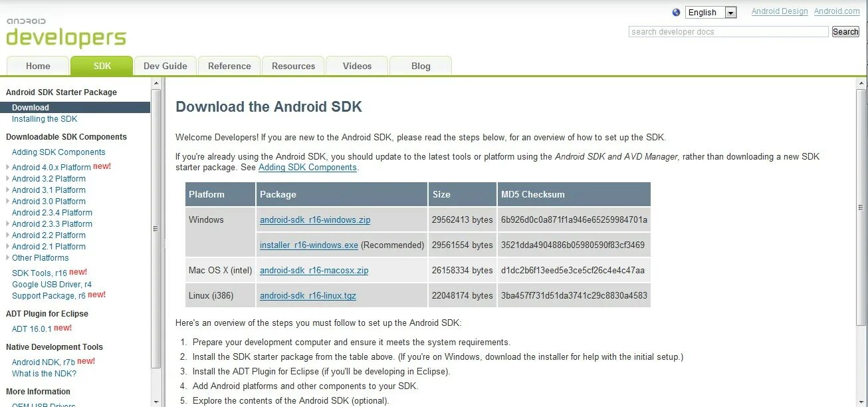This screenshot has width=868, height=407.
Task: Click the Search button
Action: (845, 32)
